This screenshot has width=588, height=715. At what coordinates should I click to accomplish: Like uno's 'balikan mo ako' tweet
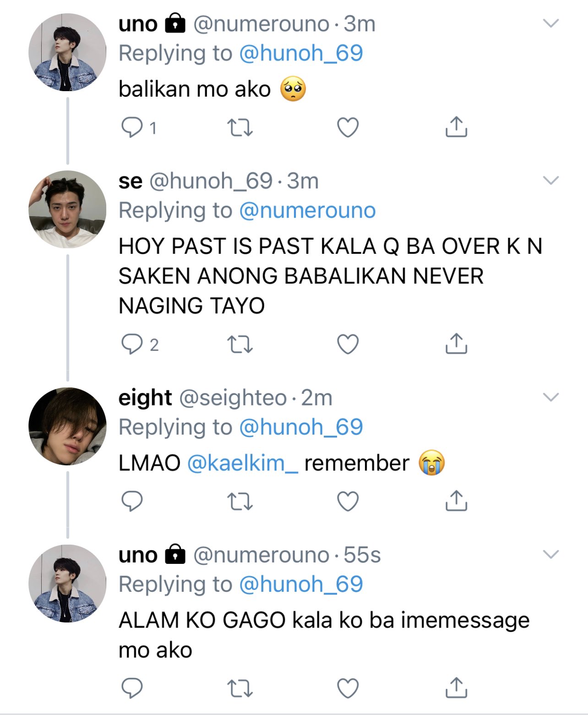point(348,128)
